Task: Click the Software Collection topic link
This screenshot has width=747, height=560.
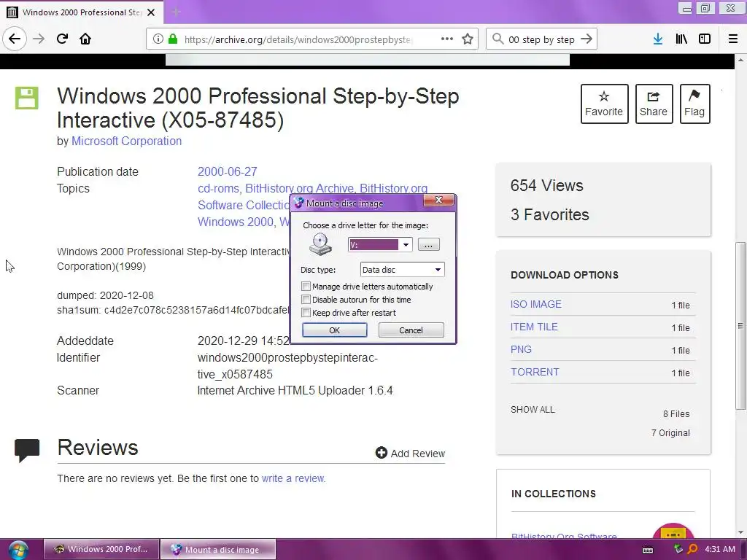Action: 244,205
